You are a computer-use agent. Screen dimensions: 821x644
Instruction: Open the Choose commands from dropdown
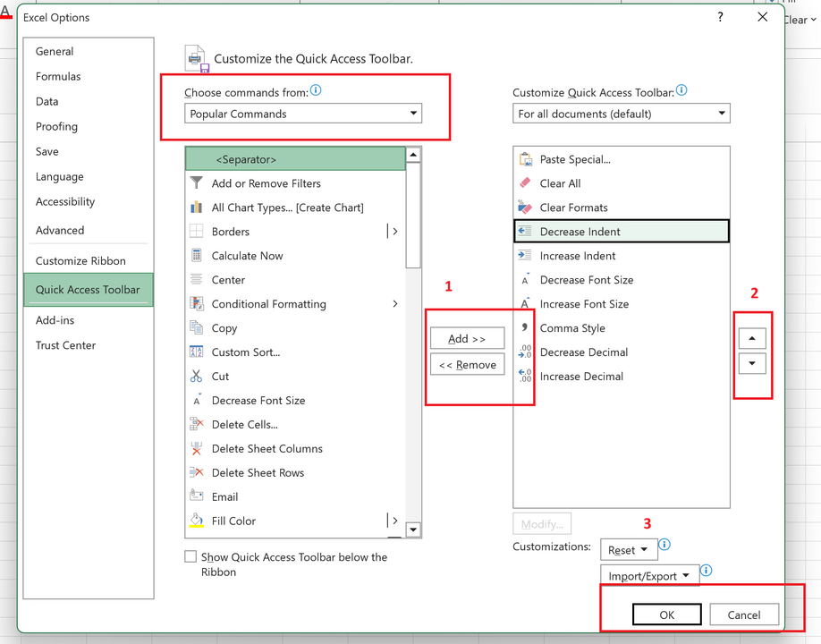coord(303,114)
